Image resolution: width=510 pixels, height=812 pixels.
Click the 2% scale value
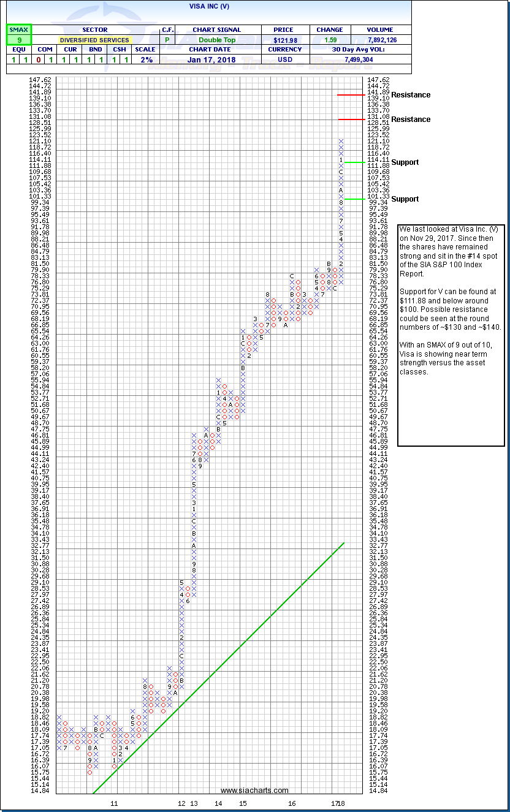145,59
